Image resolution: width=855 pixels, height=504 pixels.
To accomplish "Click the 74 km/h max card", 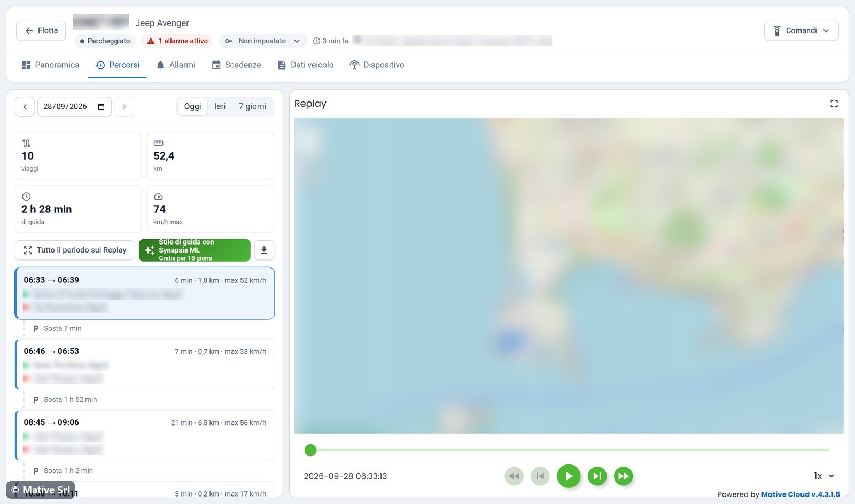I will pyautogui.click(x=211, y=209).
